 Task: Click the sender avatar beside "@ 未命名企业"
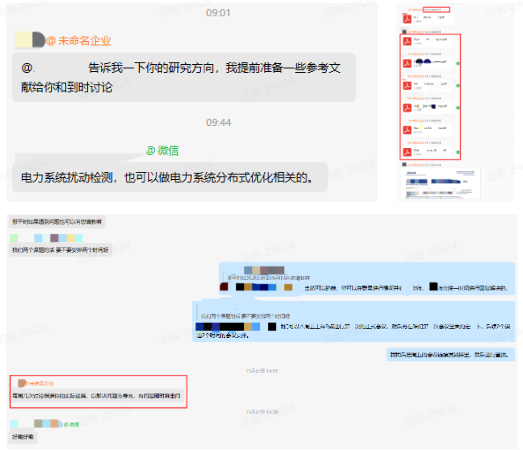pos(30,40)
